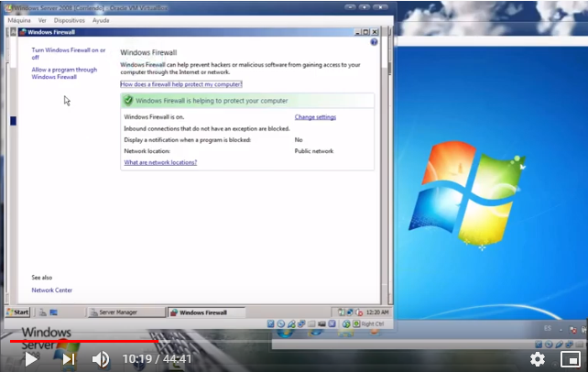Click the 'Windows Firewall is on.' text
The height and width of the screenshot is (372, 588).
point(154,117)
